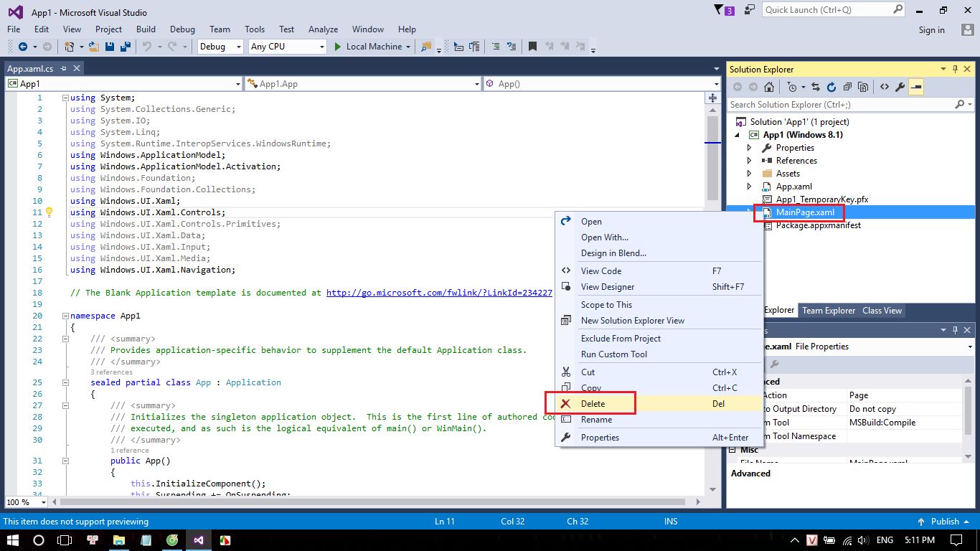Choose View Designer from context menu

(659, 287)
